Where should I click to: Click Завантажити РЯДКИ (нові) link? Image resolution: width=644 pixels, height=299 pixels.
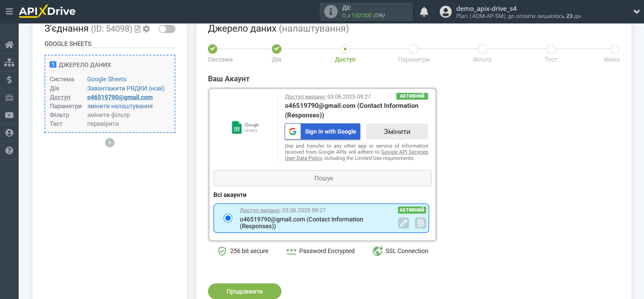click(126, 88)
